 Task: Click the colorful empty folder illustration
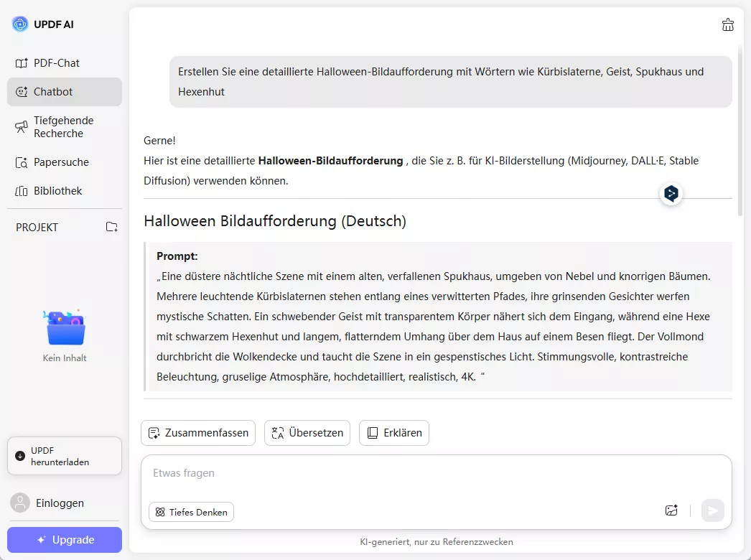65,328
